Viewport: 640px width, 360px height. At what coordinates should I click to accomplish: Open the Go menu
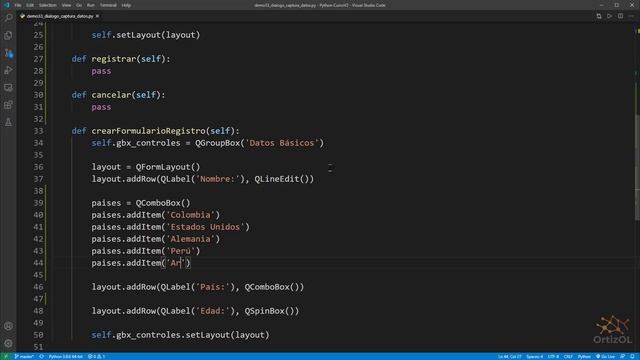point(79,5)
